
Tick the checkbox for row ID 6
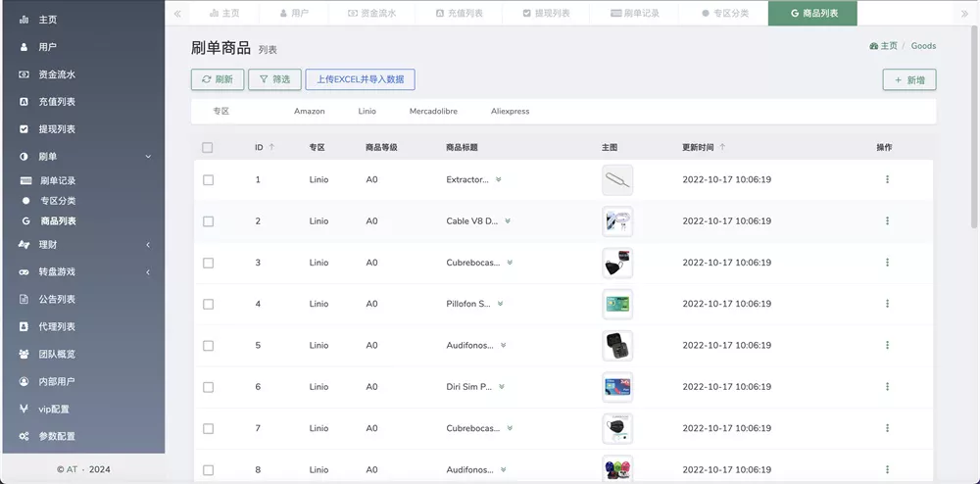(208, 387)
